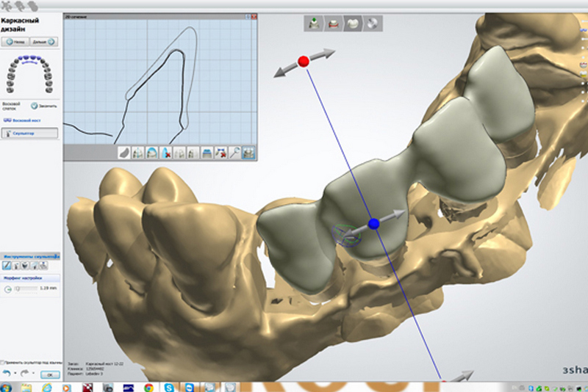Enable the apply sculptor checkbox at bottom-left
Image resolution: width=588 pixels, height=392 pixels.
pyautogui.click(x=3, y=362)
